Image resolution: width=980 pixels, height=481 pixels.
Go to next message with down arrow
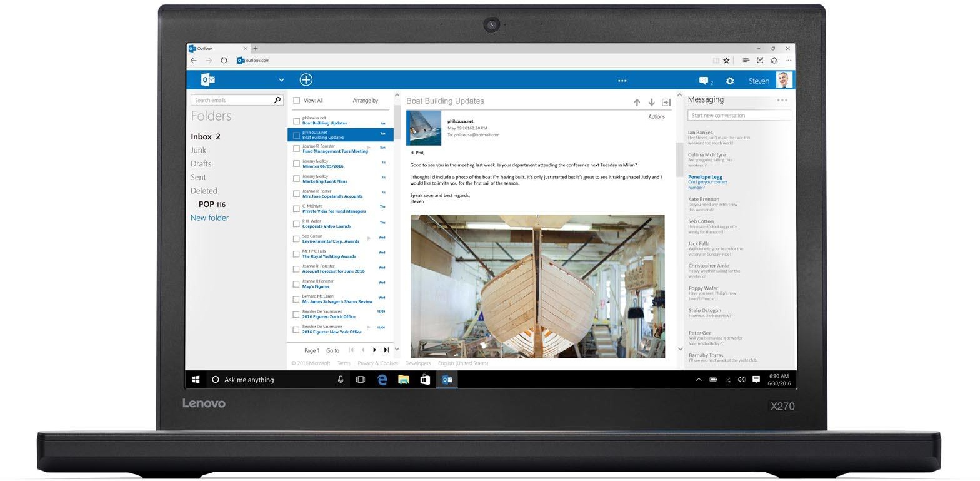651,102
